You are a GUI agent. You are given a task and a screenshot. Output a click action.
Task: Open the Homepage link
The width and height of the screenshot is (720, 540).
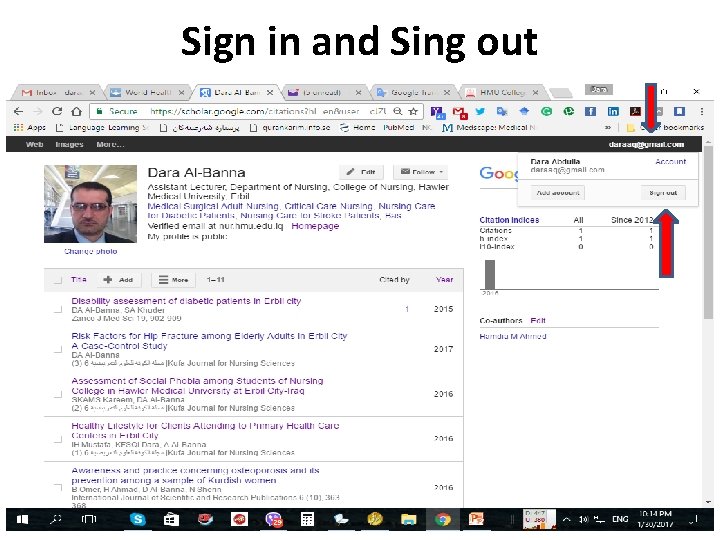[x=315, y=226]
